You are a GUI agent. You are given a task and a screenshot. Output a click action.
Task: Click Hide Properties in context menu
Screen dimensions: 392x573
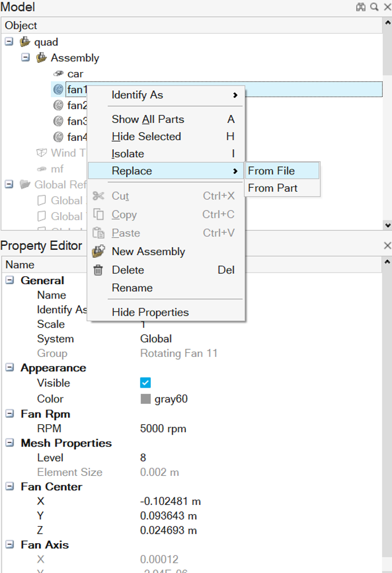[x=150, y=312]
